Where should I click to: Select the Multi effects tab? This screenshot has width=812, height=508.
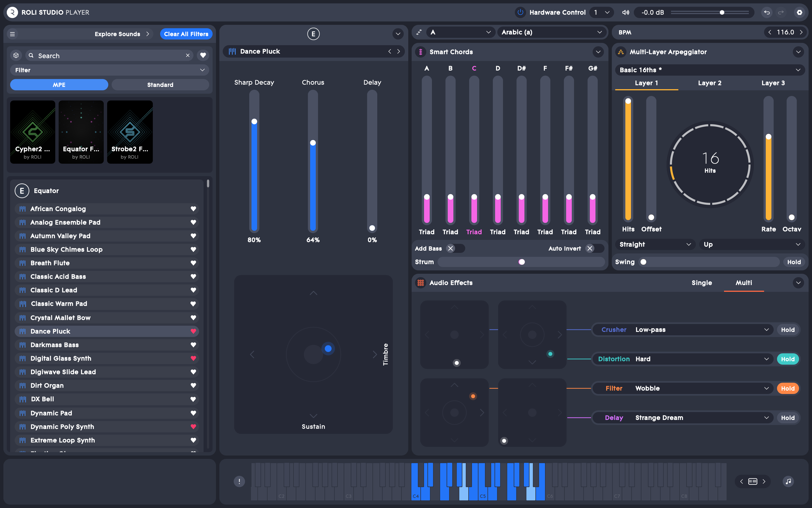pyautogui.click(x=743, y=283)
